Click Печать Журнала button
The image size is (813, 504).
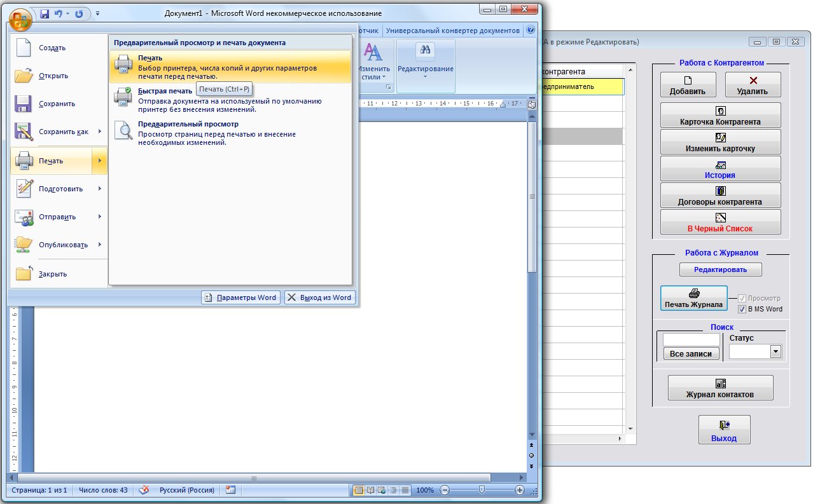click(694, 298)
